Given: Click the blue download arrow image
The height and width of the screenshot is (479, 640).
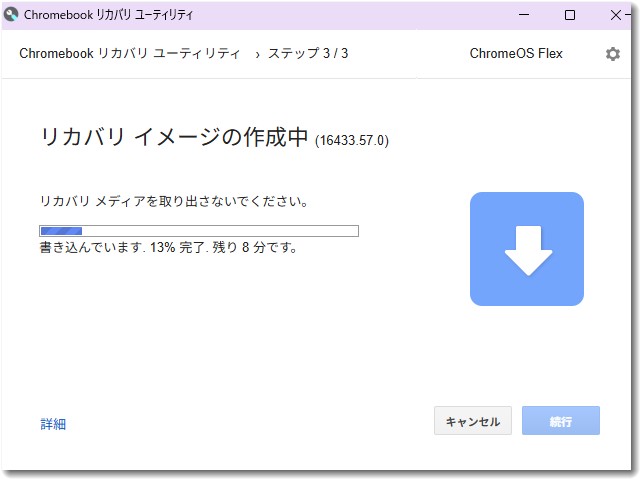Looking at the screenshot, I should 527,249.
